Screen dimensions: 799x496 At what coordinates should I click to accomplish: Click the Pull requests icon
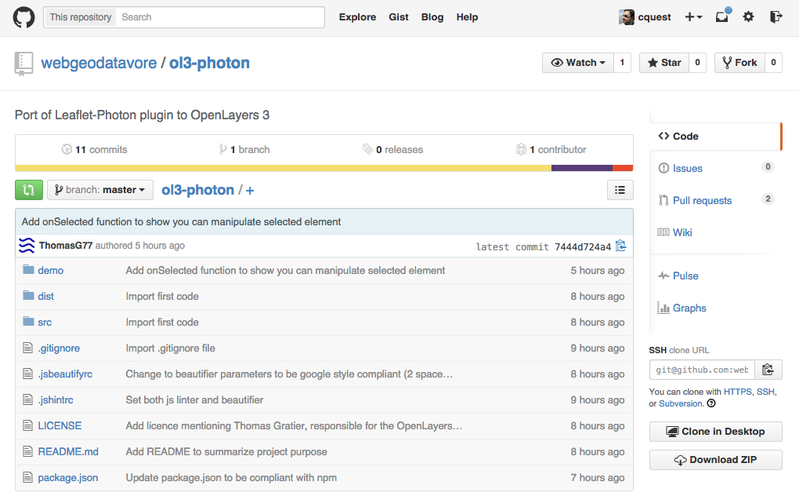tap(663, 200)
